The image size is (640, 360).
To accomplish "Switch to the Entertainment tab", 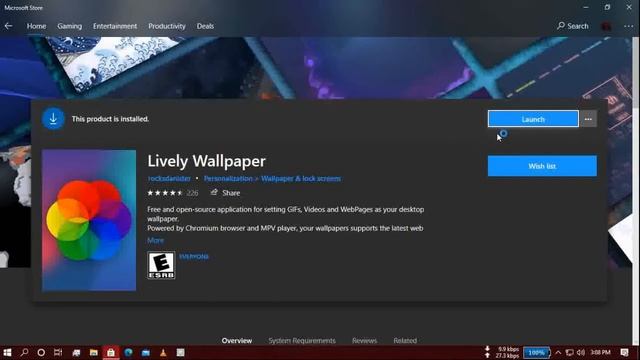I will click(x=115, y=26).
